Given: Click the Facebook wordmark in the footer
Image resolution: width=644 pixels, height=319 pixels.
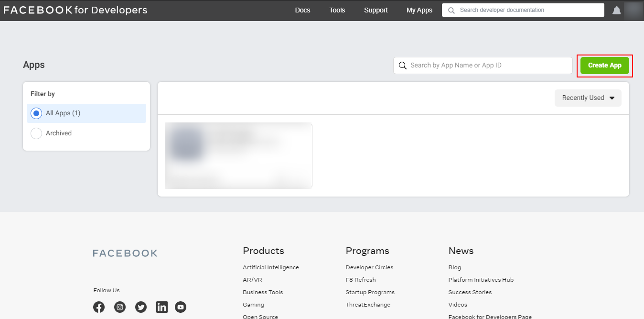Looking at the screenshot, I should pos(125,253).
